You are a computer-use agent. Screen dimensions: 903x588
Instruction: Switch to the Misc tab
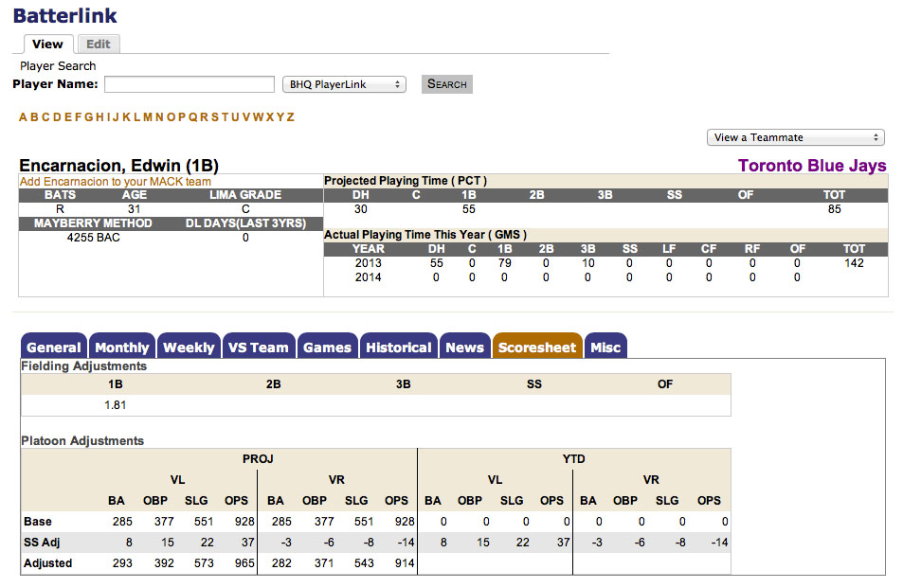[x=605, y=347]
